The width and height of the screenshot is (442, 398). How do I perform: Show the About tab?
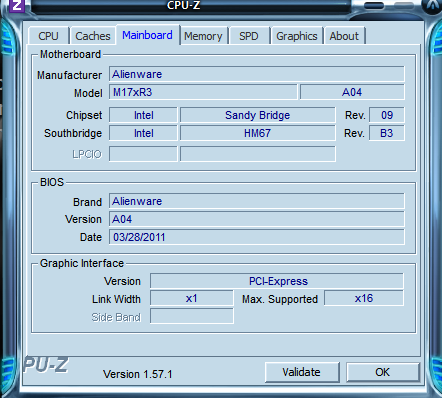pyautogui.click(x=344, y=36)
